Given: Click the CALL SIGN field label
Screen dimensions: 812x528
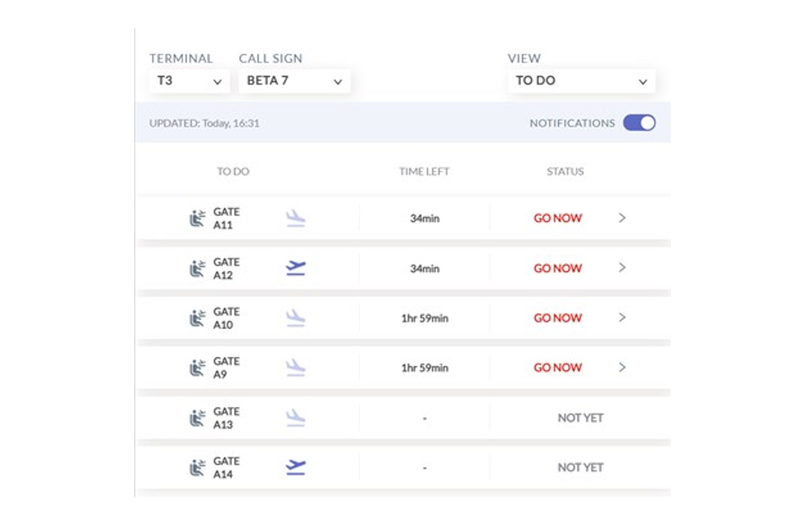Looking at the screenshot, I should pos(271,59).
